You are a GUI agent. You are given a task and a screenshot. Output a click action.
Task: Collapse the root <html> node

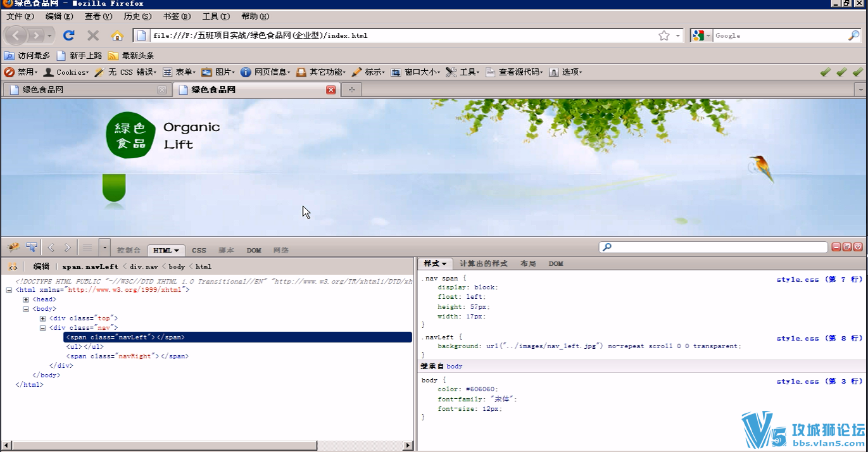pos(9,290)
